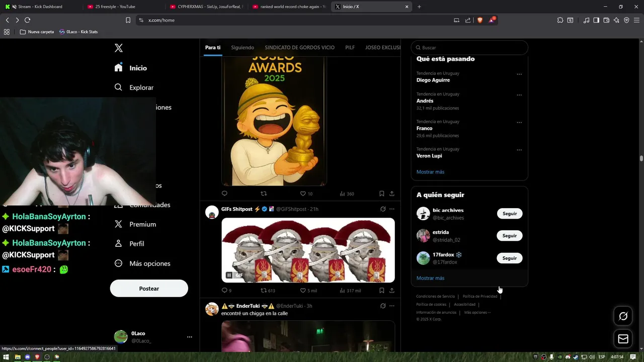Open SINDICATO DE GORDOS VICIO tab
This screenshot has height=362, width=644.
coord(299,47)
